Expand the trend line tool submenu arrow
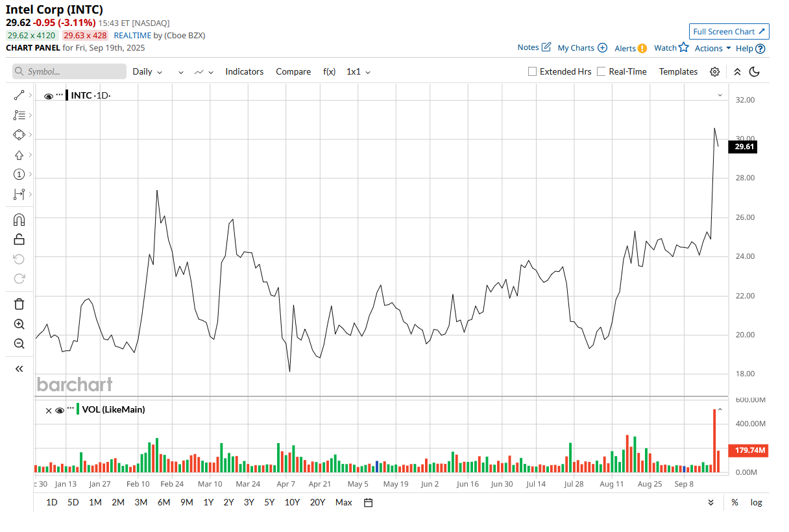The width and height of the screenshot is (789, 532). [x=30, y=95]
